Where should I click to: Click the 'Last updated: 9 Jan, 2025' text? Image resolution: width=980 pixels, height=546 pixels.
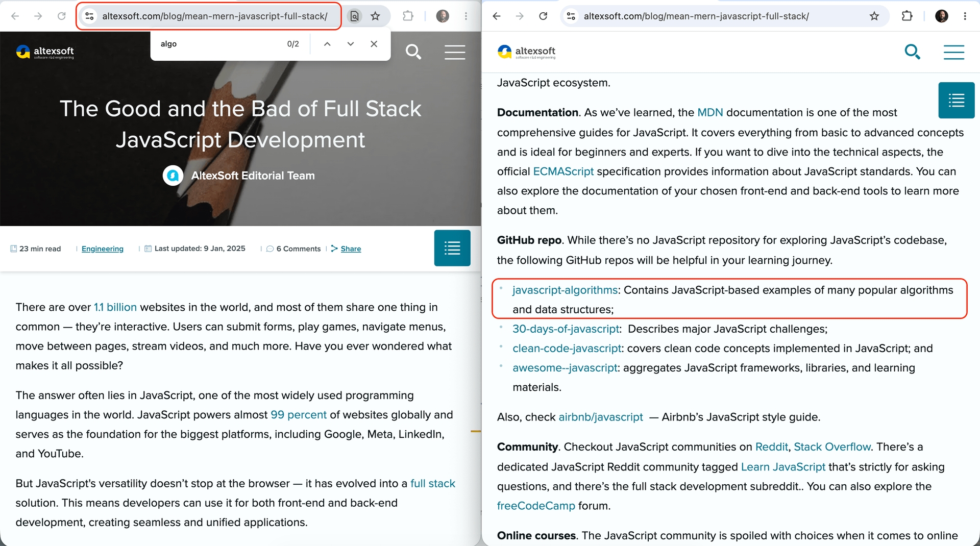click(x=200, y=249)
